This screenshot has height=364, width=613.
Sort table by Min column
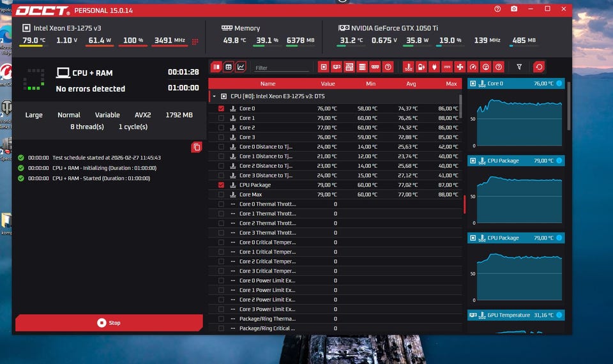(x=370, y=84)
